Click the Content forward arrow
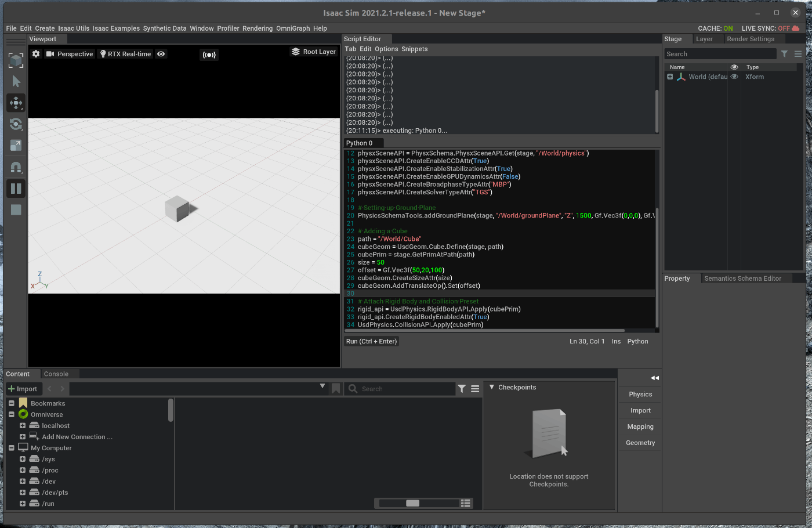 point(62,389)
